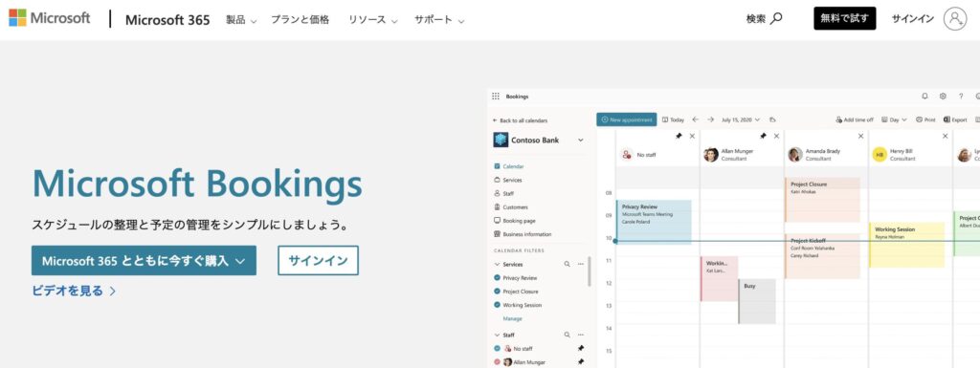The image size is (980, 368).
Task: Open the search magnifier in header
Action: pyautogui.click(x=776, y=19)
